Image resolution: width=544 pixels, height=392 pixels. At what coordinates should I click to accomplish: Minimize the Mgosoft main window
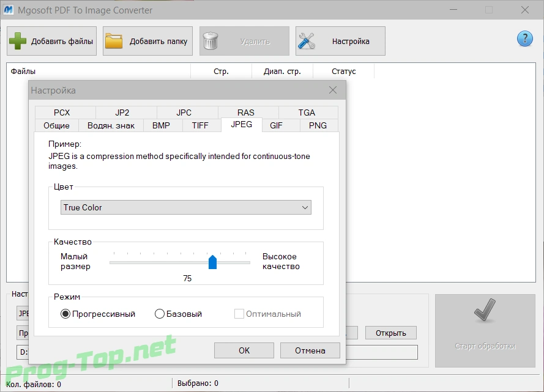tap(453, 10)
